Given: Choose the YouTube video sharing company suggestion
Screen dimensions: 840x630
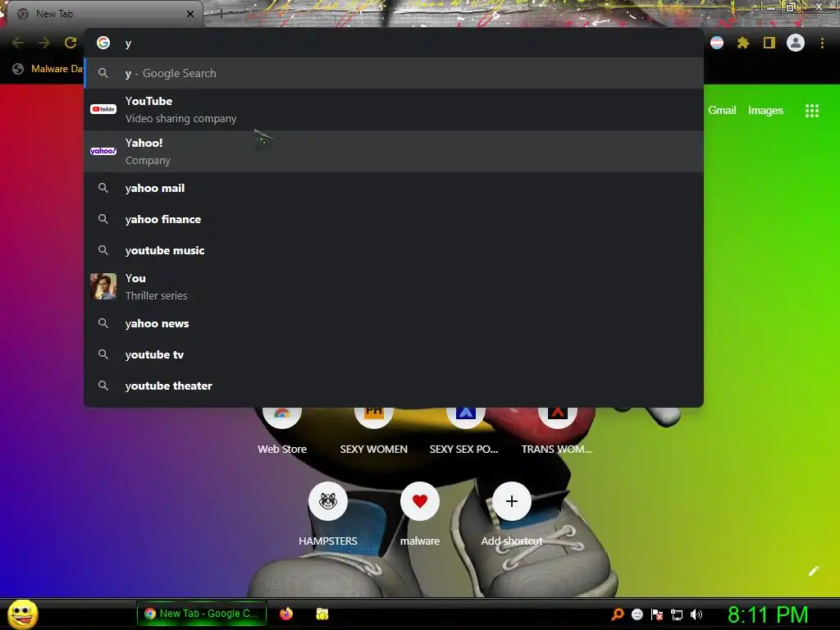Looking at the screenshot, I should pyautogui.click(x=393, y=109).
